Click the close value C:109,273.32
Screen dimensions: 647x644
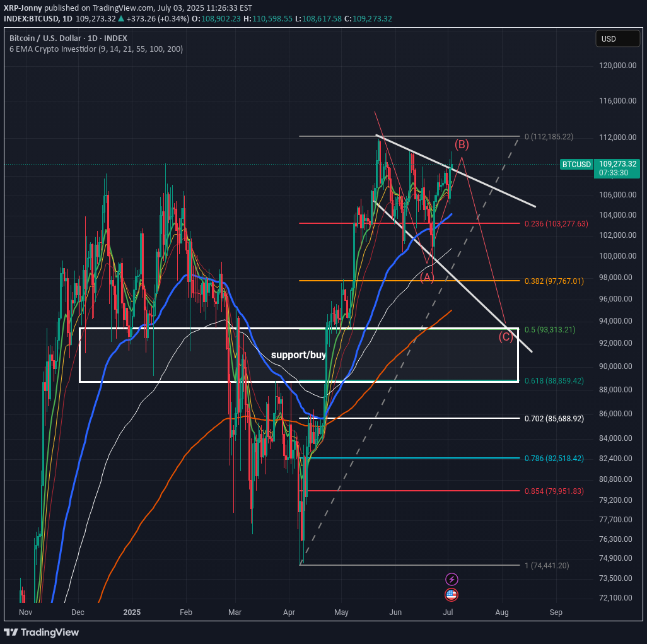pyautogui.click(x=368, y=18)
